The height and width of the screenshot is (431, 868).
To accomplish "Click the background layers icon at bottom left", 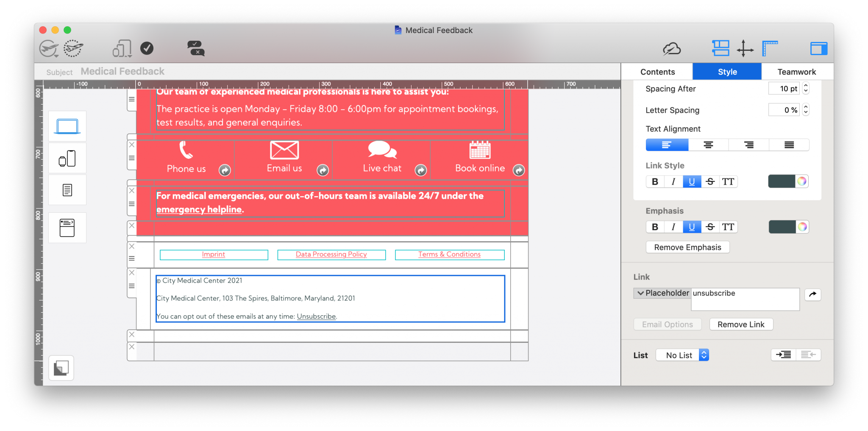I will (61, 368).
